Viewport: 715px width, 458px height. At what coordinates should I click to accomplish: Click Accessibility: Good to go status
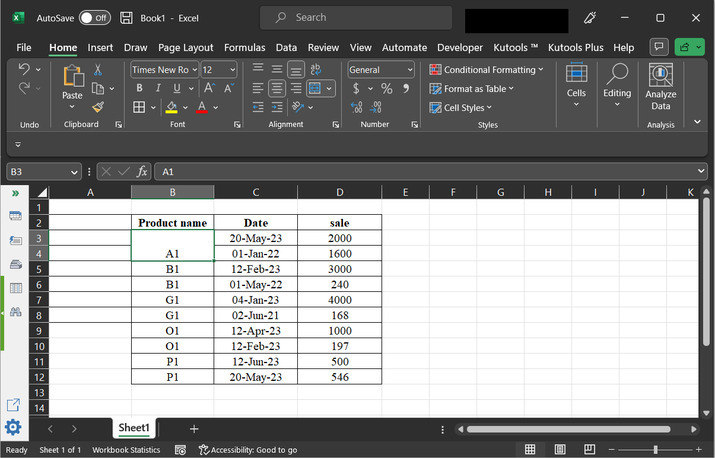point(247,450)
